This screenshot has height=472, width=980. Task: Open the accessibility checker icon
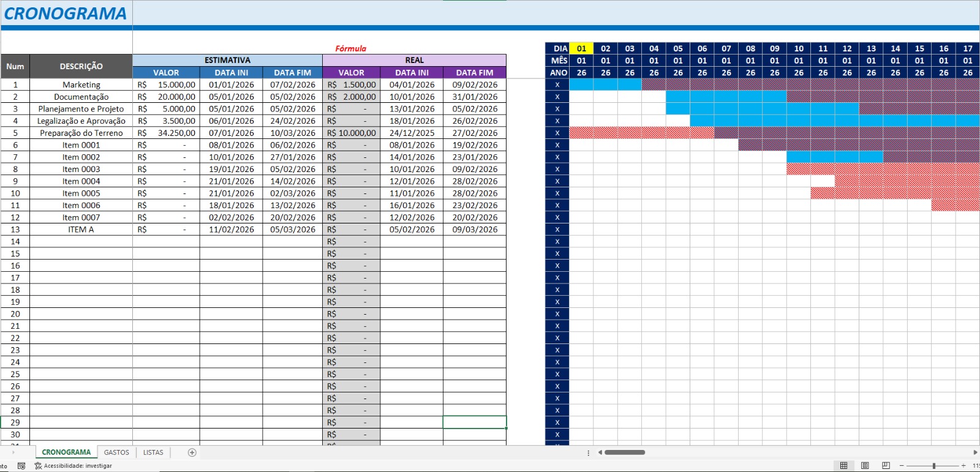[38, 466]
